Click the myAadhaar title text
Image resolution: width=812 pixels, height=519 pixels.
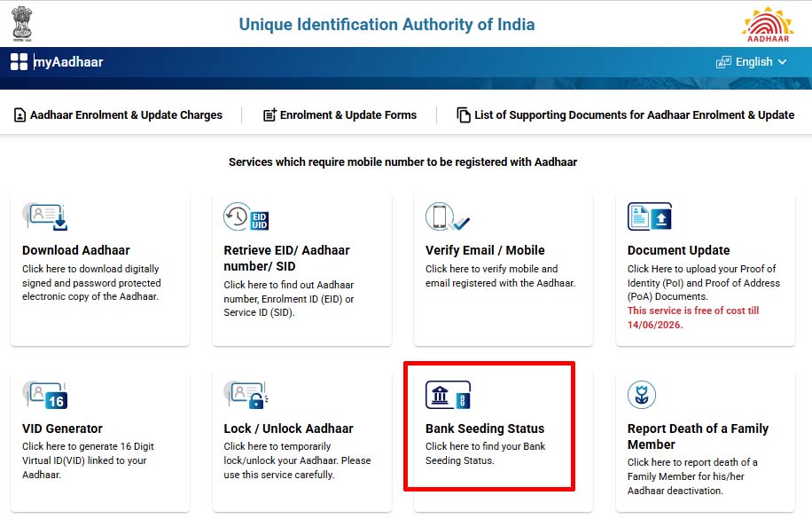[x=68, y=62]
